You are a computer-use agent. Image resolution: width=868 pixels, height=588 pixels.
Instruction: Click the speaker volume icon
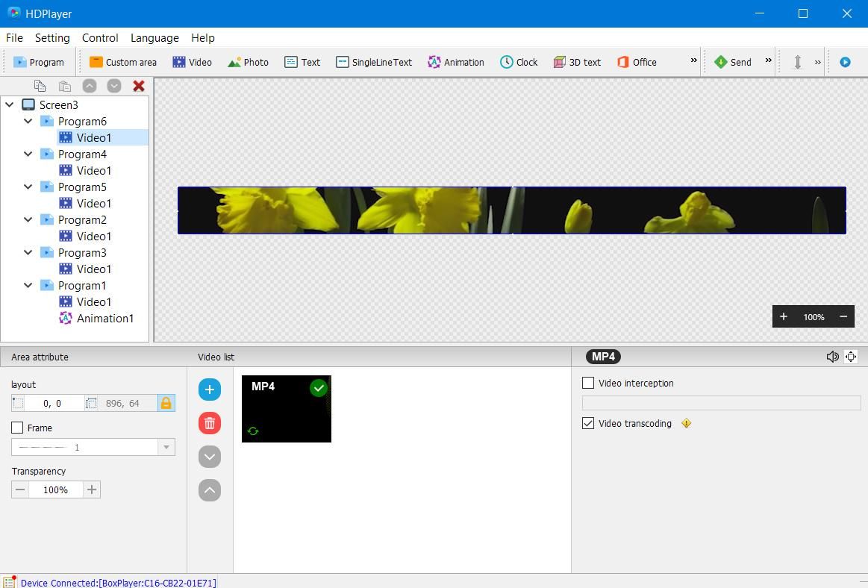point(832,357)
